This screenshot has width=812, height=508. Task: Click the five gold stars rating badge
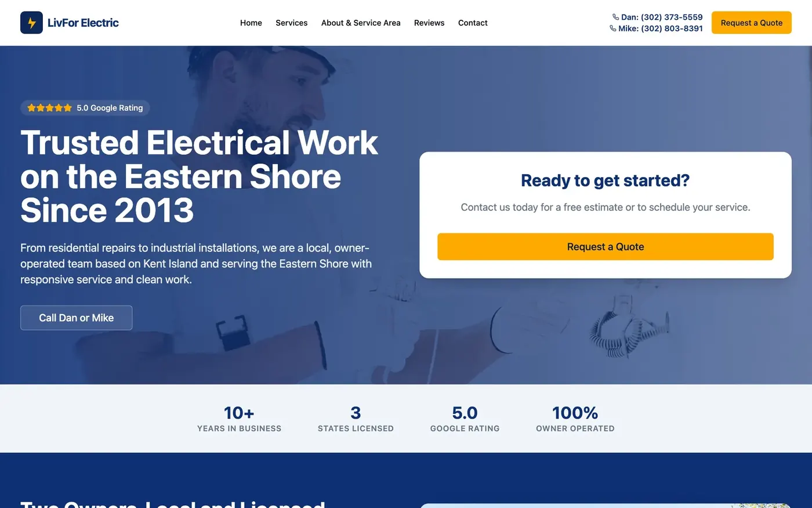tap(49, 108)
